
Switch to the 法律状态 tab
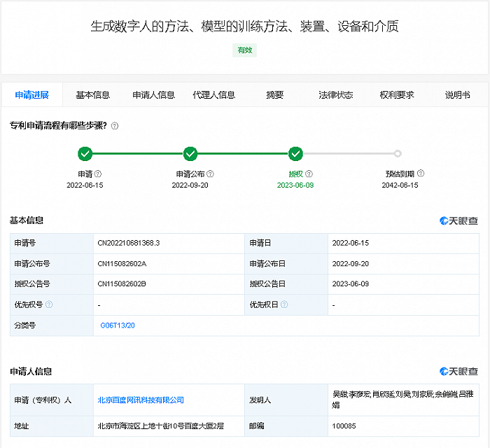coord(335,95)
